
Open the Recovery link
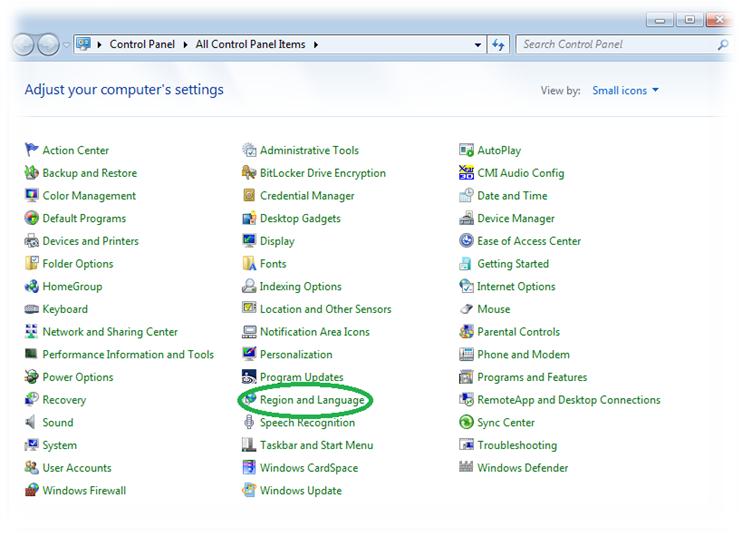[x=64, y=400]
